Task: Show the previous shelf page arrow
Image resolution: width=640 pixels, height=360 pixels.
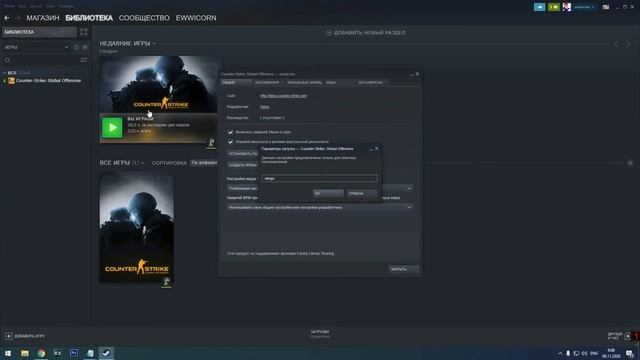Action: tap(616, 44)
